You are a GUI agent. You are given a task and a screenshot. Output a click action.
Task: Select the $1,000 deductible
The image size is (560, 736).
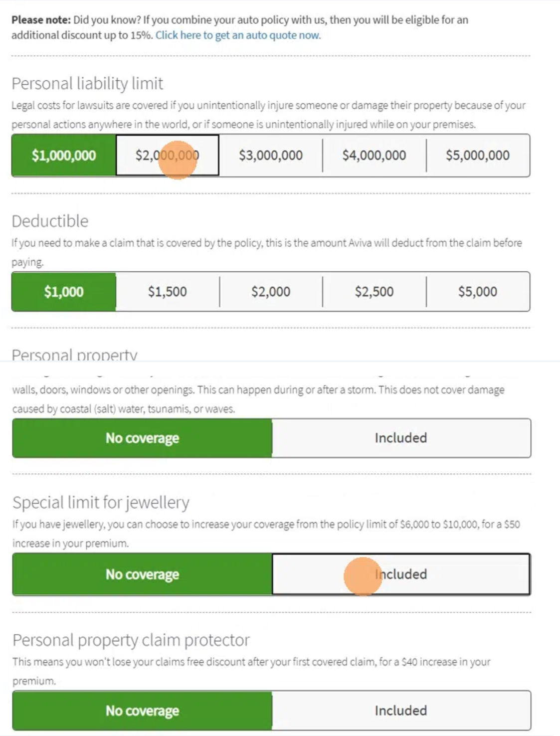64,292
